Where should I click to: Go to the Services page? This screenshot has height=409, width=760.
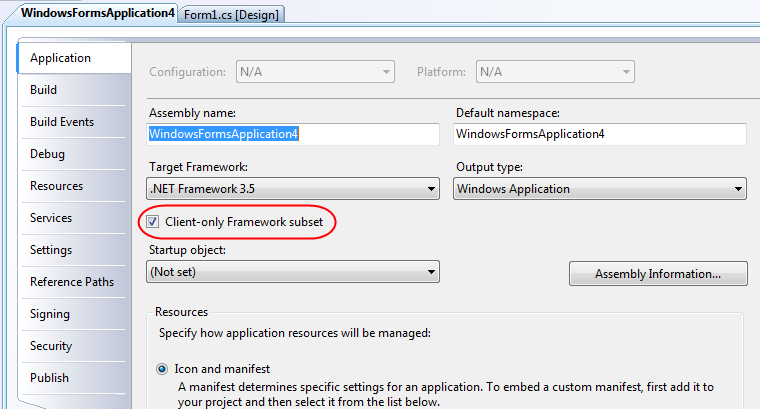coord(74,218)
